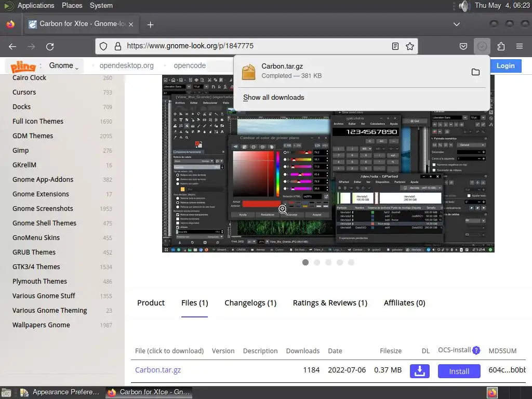
Task: Open Gnome Extensions category
Action: (x=41, y=194)
